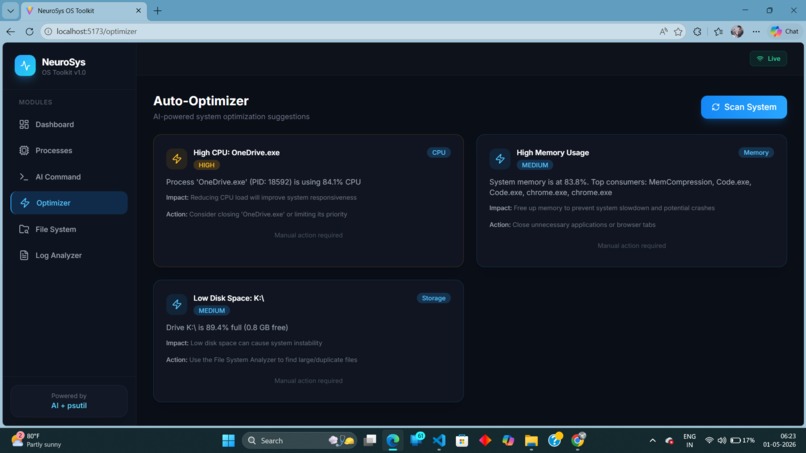Select the Optimizer sidebar item
The image size is (806, 453).
coord(69,203)
